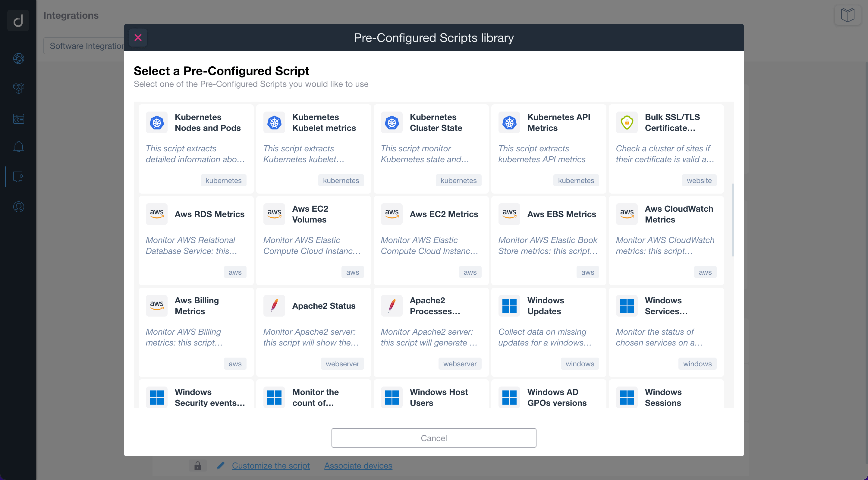Open the alerts bell icon in the sidebar
The width and height of the screenshot is (868, 480).
[18, 147]
